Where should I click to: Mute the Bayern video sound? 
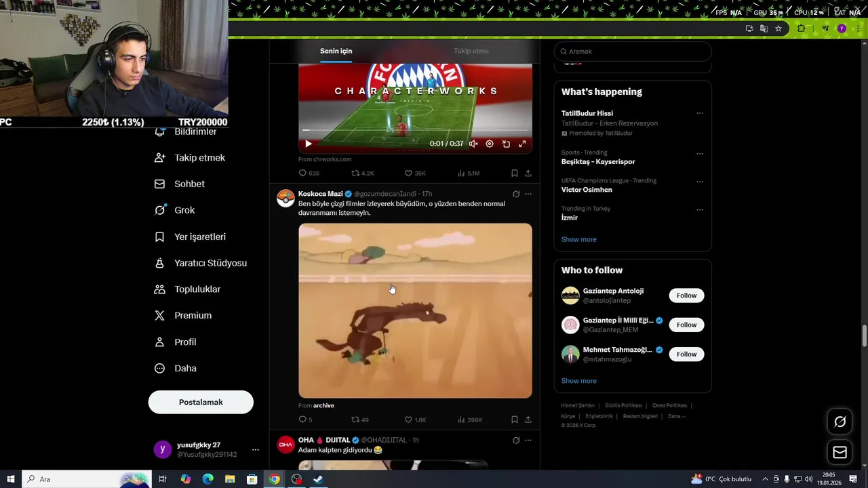click(x=473, y=144)
